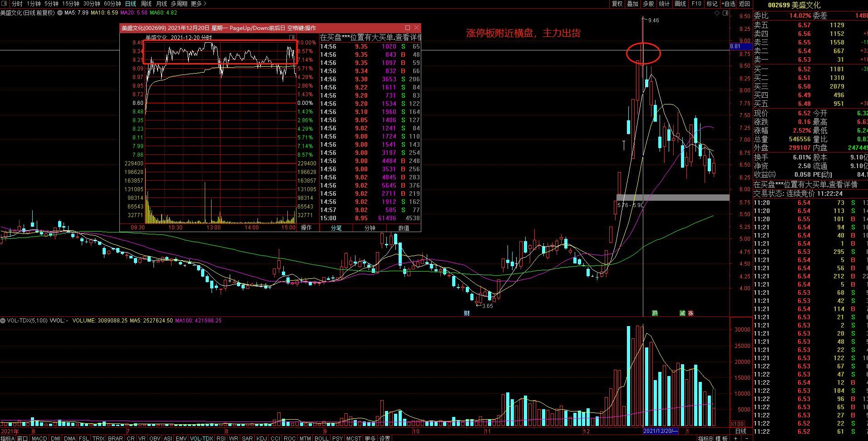Click the gray 5.76-5.90 price zone bar
The image size is (868, 441).
(672, 197)
